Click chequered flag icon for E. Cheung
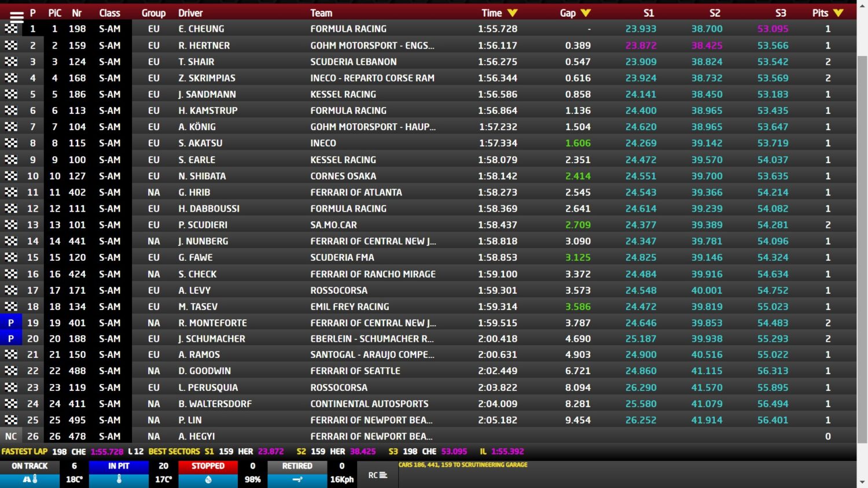868x488 pixels. [x=11, y=28]
